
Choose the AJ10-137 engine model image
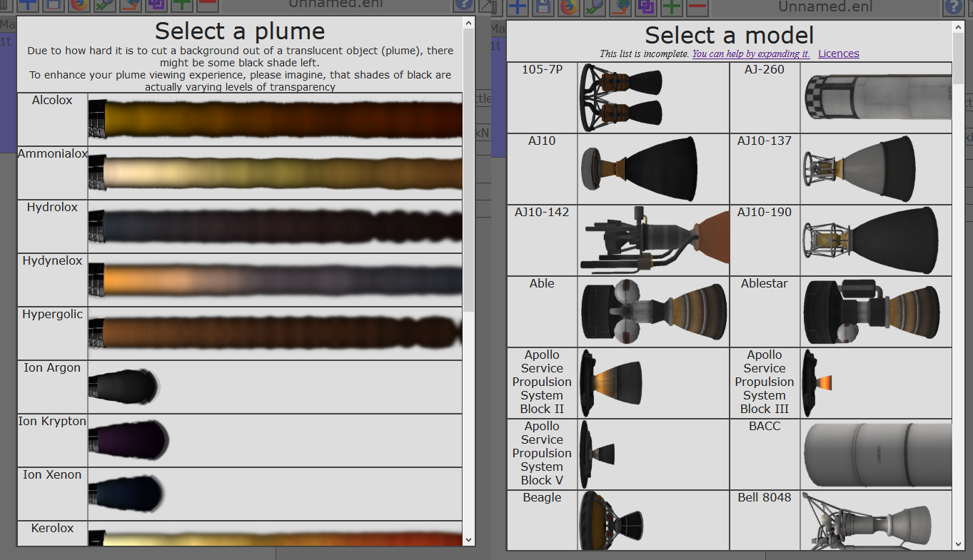(x=859, y=169)
